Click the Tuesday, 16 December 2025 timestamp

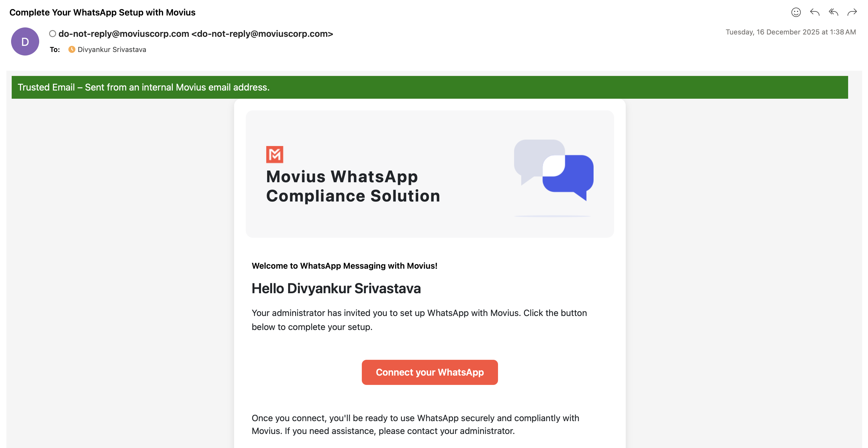tap(790, 32)
